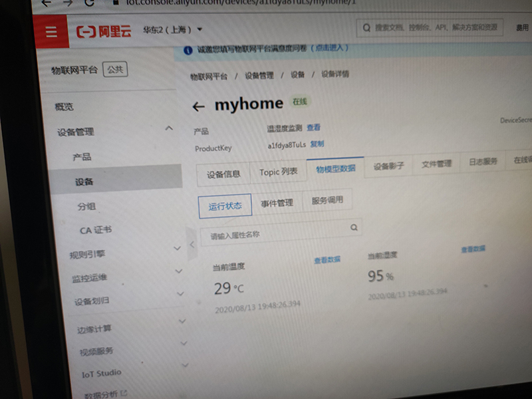Expand the 边缘计算 section chevron

182,321
